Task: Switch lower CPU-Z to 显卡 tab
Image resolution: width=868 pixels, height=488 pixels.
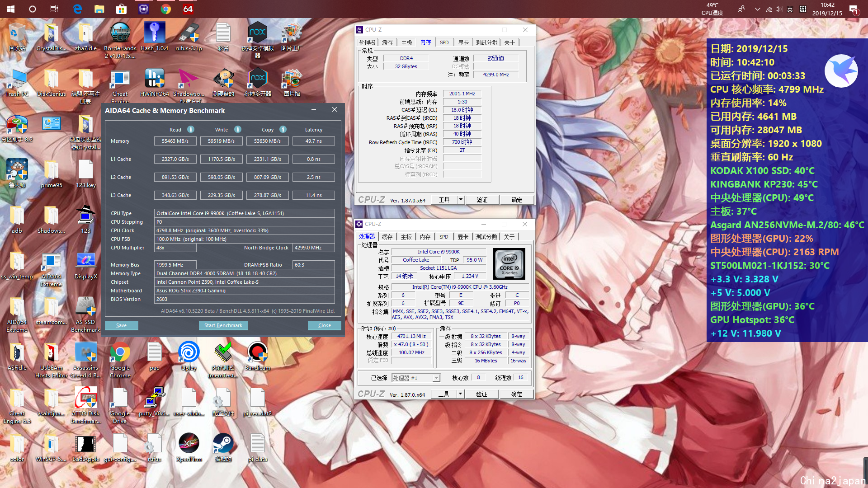Action: click(x=463, y=237)
